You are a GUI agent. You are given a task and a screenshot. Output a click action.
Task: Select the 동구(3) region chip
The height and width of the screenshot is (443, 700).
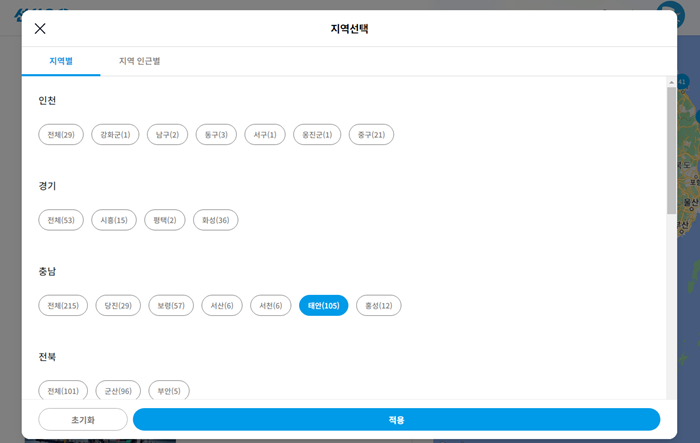[x=216, y=134]
